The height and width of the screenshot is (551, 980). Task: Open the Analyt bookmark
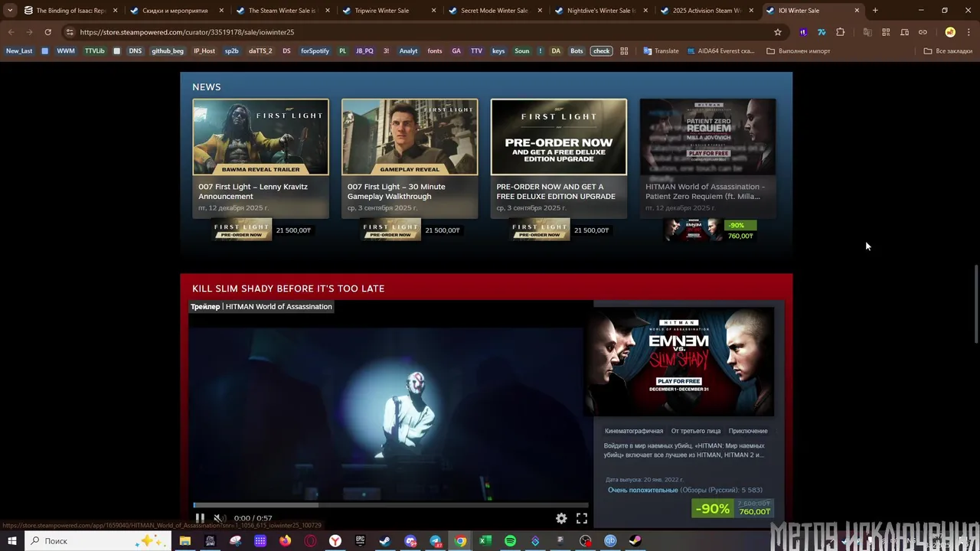coord(409,51)
